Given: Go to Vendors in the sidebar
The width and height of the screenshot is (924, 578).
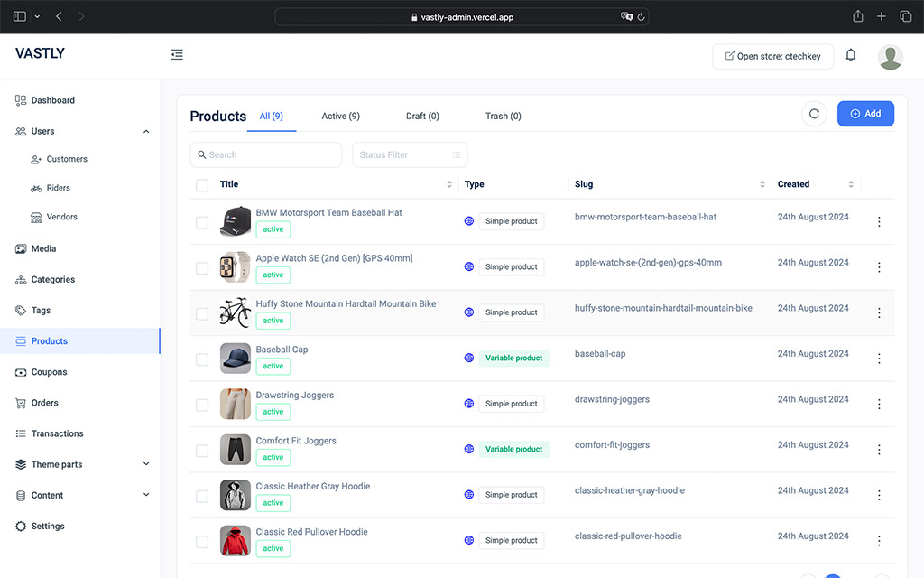Looking at the screenshot, I should 61,217.
